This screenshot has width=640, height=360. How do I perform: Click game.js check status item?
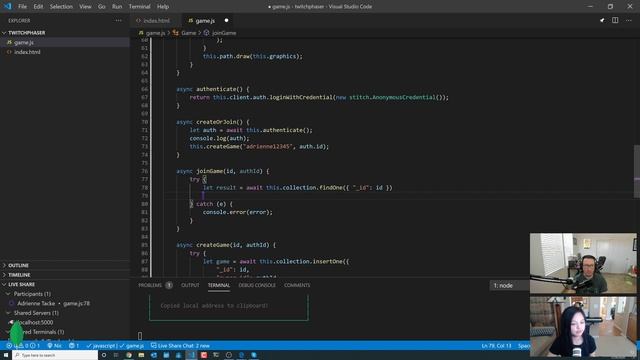coord(131,346)
